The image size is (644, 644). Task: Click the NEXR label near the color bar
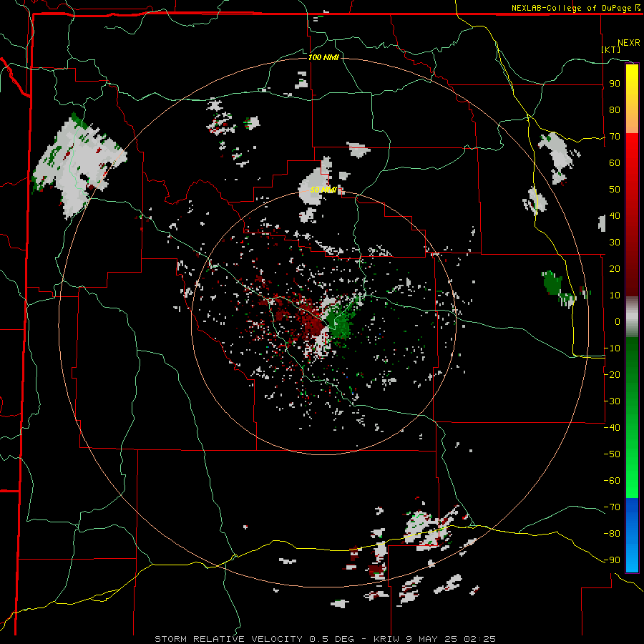click(x=629, y=43)
